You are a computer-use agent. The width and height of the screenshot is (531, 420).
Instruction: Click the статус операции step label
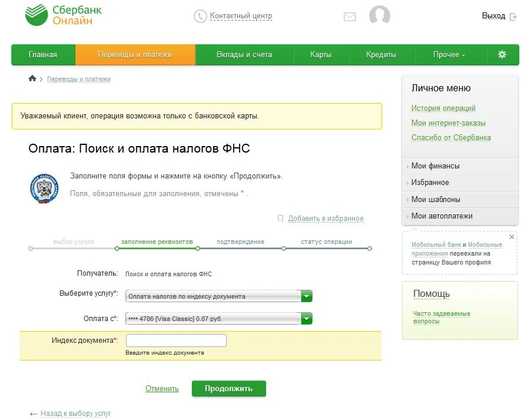[x=327, y=242]
